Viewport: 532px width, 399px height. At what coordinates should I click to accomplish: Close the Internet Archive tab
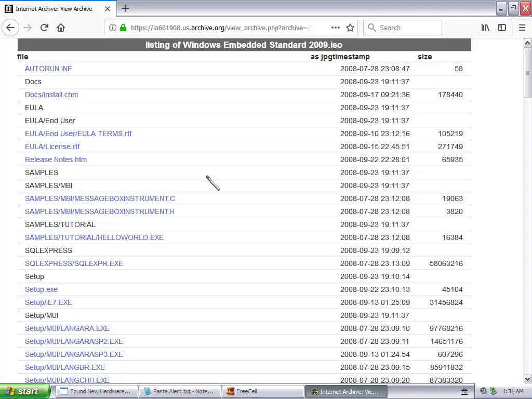[108, 9]
